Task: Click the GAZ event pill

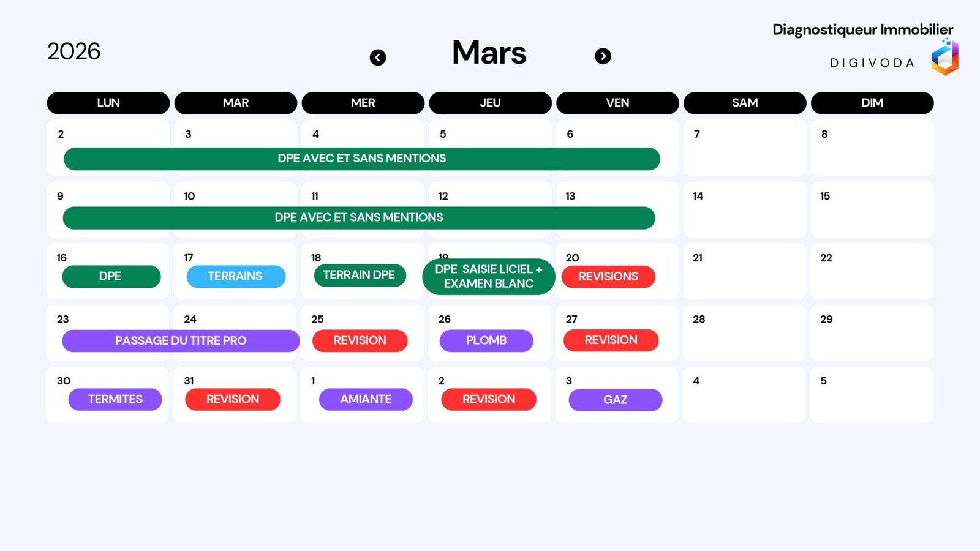Action: point(615,400)
